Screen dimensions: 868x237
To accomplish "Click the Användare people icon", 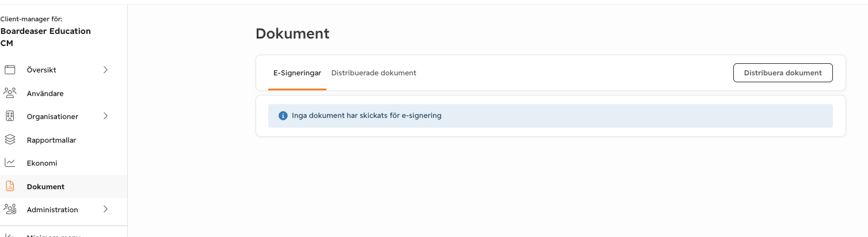I will (x=10, y=93).
